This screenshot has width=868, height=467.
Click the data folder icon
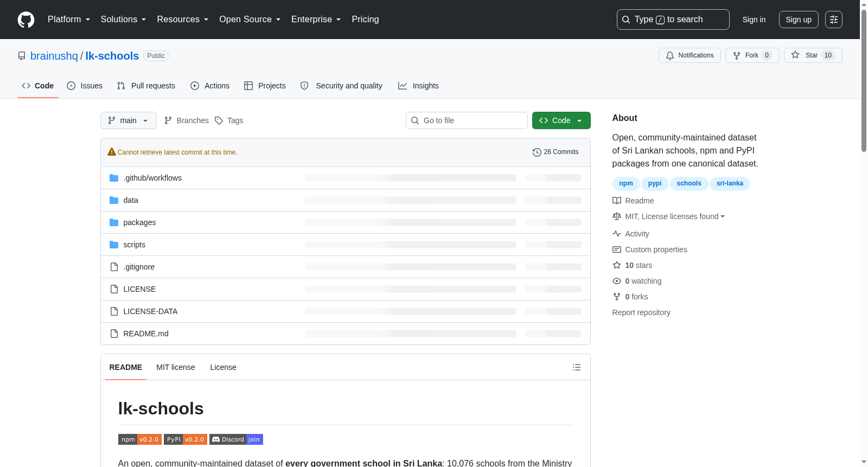pos(114,200)
